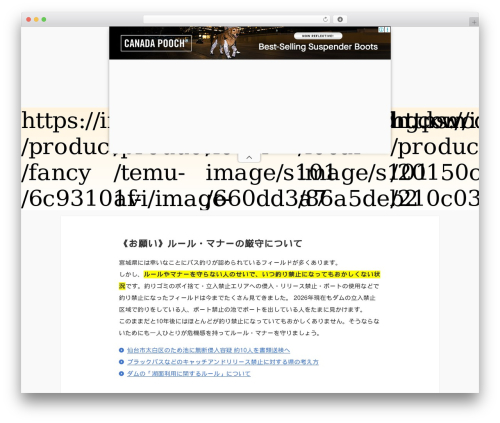Open the downloads button beside the address bar
Screen dimensions: 500x423
point(340,20)
